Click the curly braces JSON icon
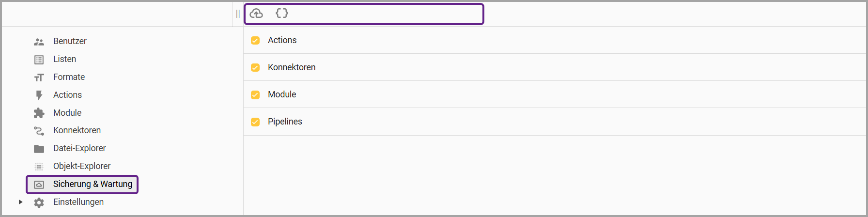 [x=281, y=14]
